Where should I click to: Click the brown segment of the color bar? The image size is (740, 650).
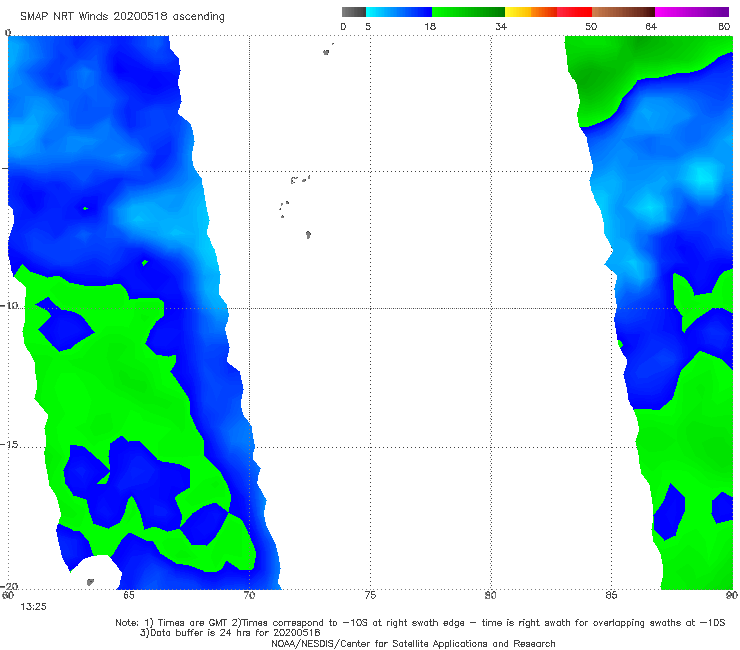(623, 12)
